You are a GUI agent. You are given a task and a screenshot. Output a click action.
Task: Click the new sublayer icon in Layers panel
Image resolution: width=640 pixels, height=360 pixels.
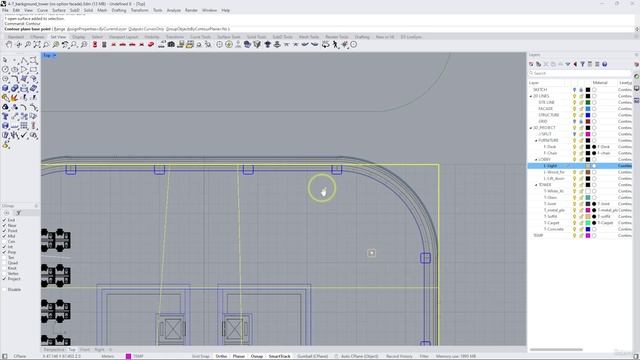(x=538, y=64)
